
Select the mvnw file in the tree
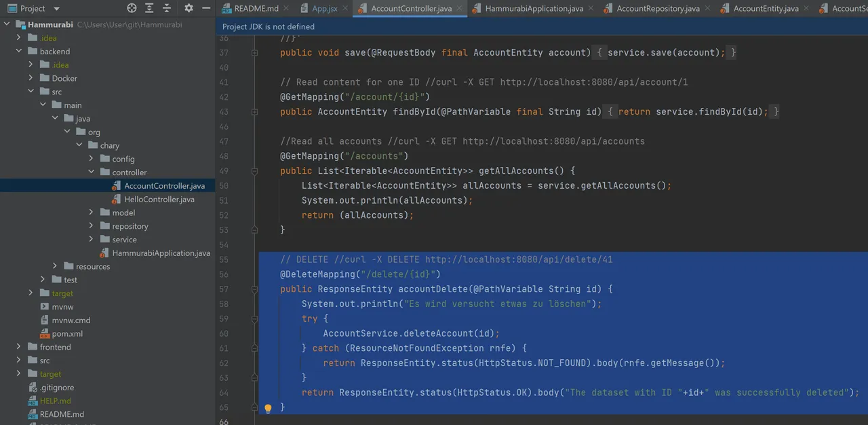pos(62,307)
